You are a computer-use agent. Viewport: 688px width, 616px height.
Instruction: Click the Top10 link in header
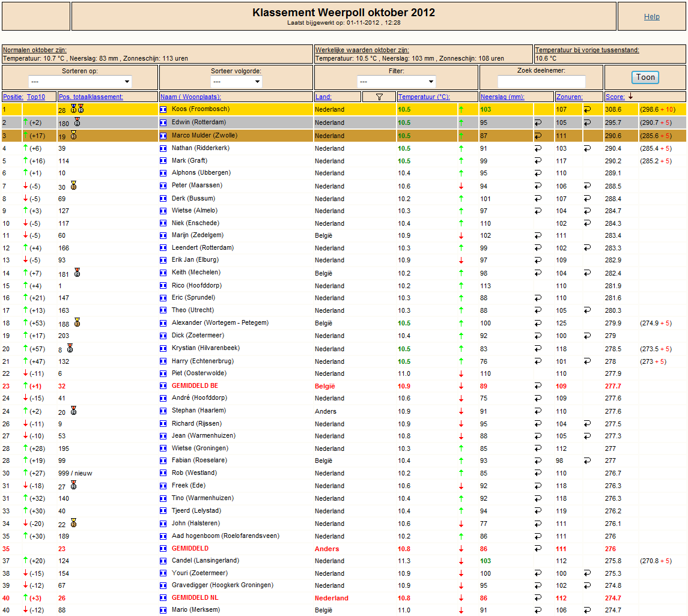36,97
